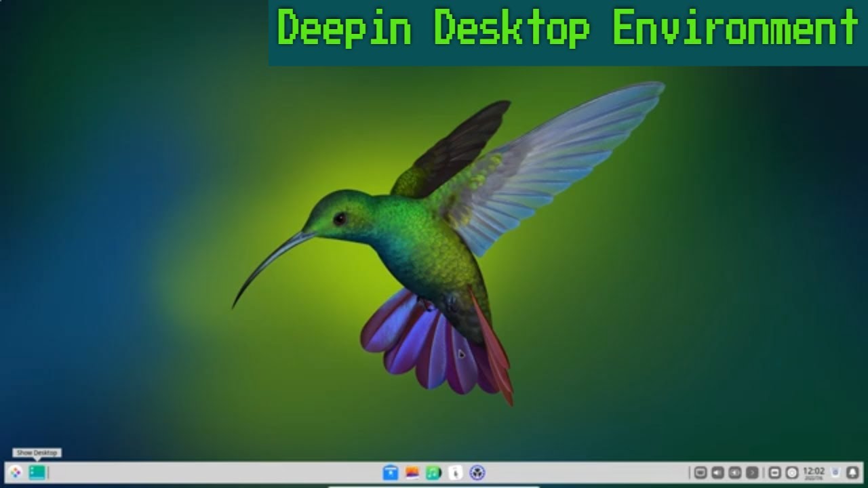This screenshot has width=868, height=488.
Task: Click the teal Show Desktop dock icon
Action: 37,472
